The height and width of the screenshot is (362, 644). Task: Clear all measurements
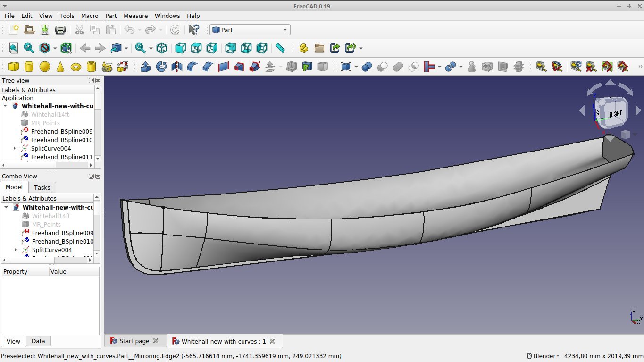tap(591, 67)
